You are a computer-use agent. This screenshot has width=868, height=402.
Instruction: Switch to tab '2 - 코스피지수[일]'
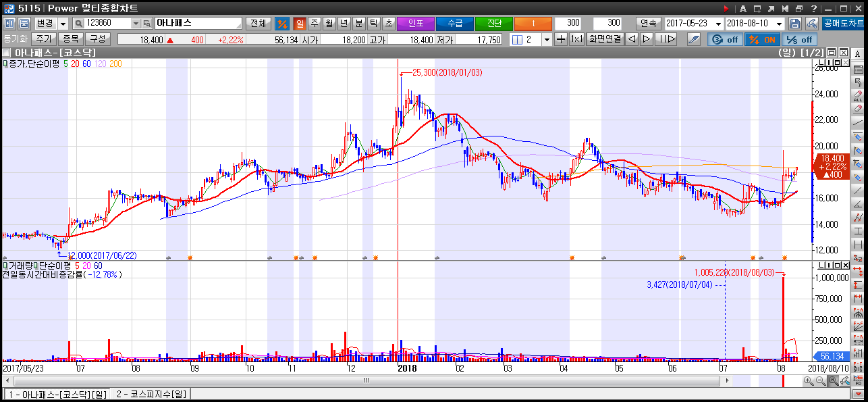(x=151, y=394)
